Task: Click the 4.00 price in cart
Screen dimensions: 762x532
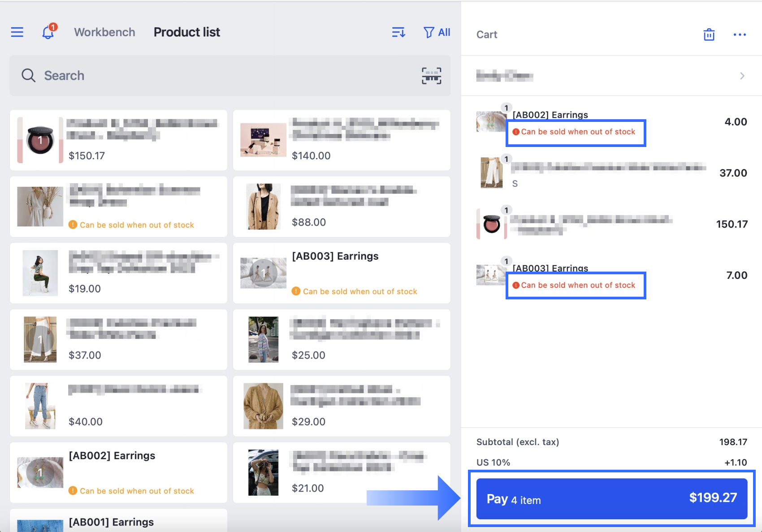Action: [736, 122]
